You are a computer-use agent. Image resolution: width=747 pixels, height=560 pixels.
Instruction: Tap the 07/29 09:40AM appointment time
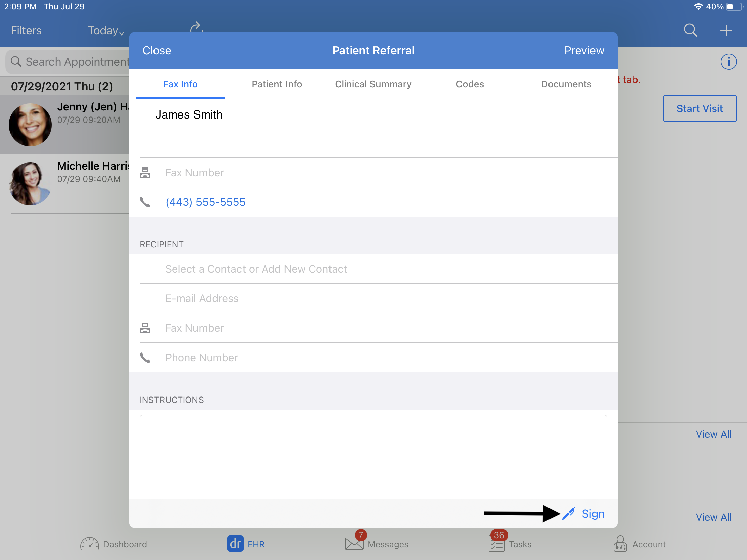pos(89,179)
